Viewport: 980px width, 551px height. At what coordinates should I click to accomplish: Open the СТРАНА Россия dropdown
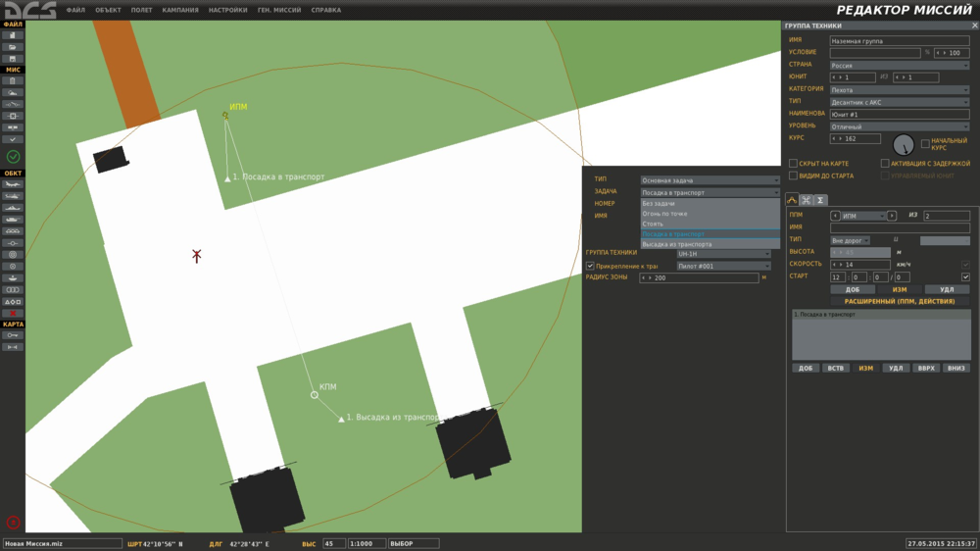point(900,65)
